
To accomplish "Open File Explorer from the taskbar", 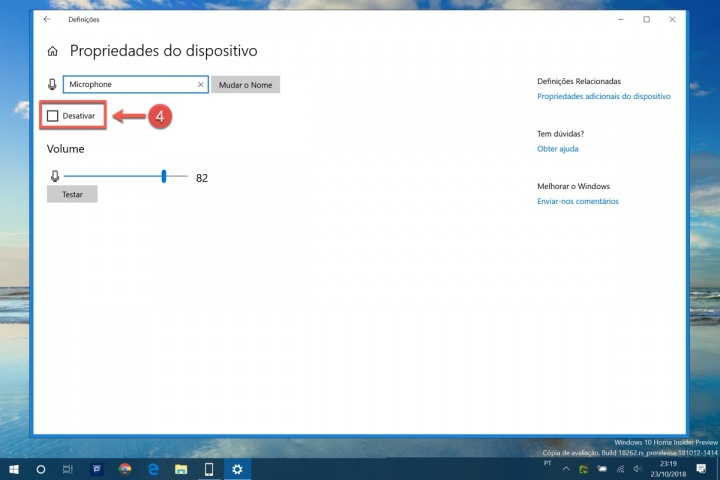I will 181,469.
